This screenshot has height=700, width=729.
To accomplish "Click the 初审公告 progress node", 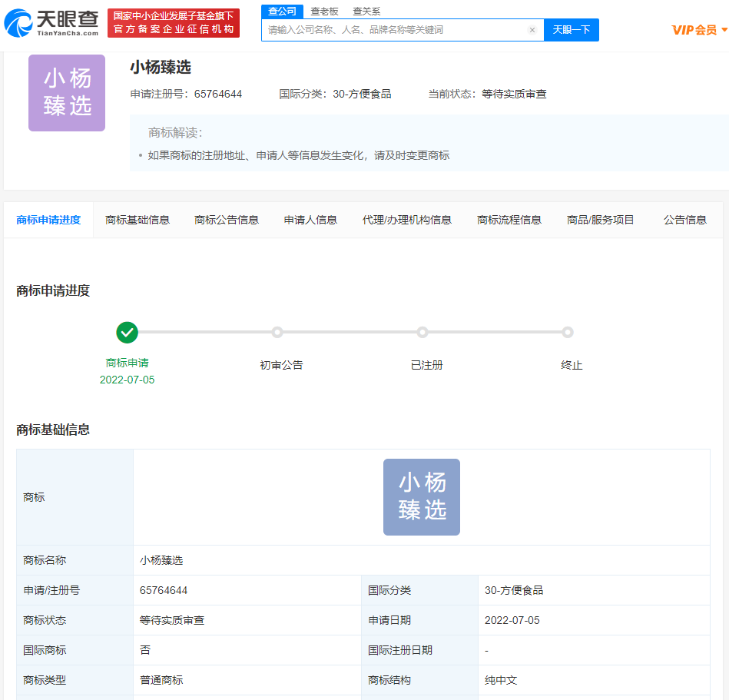I will pos(277,332).
